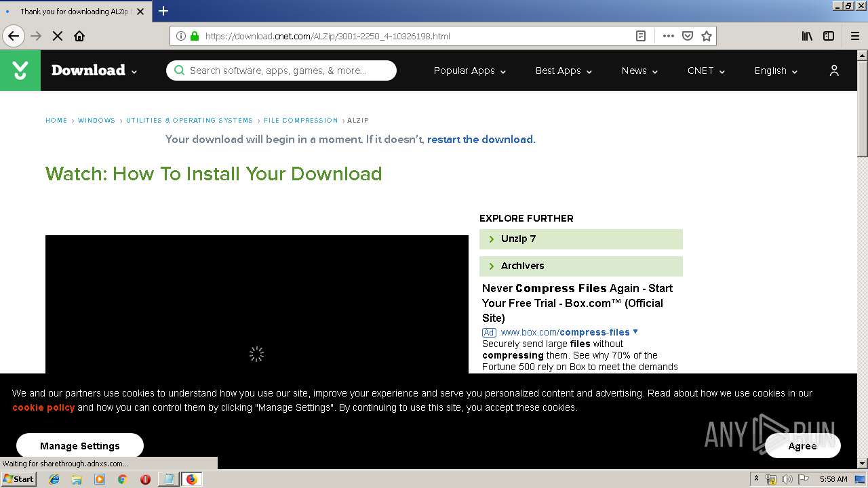Open the site information icon in the address bar
The height and width of the screenshot is (488, 868).
(x=181, y=36)
